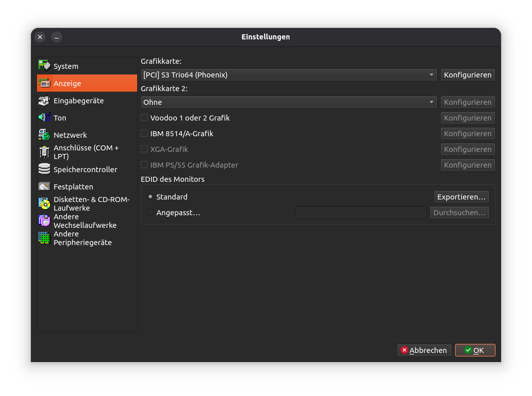Click Konfigurieren for Voodoo 1 oder 2

click(468, 118)
